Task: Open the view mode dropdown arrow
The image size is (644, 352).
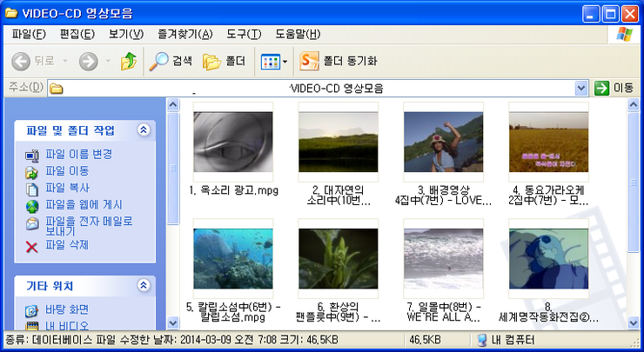Action: coord(285,62)
